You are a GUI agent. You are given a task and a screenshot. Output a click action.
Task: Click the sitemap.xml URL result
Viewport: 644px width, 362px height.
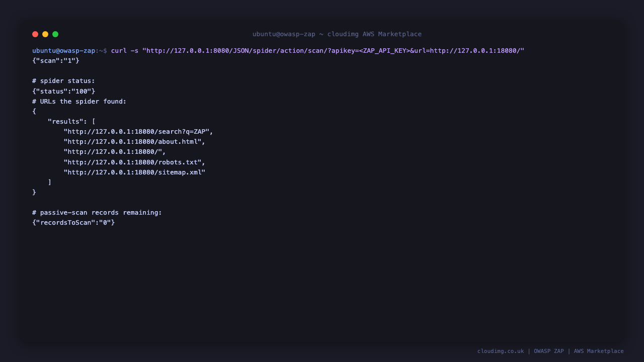134,172
